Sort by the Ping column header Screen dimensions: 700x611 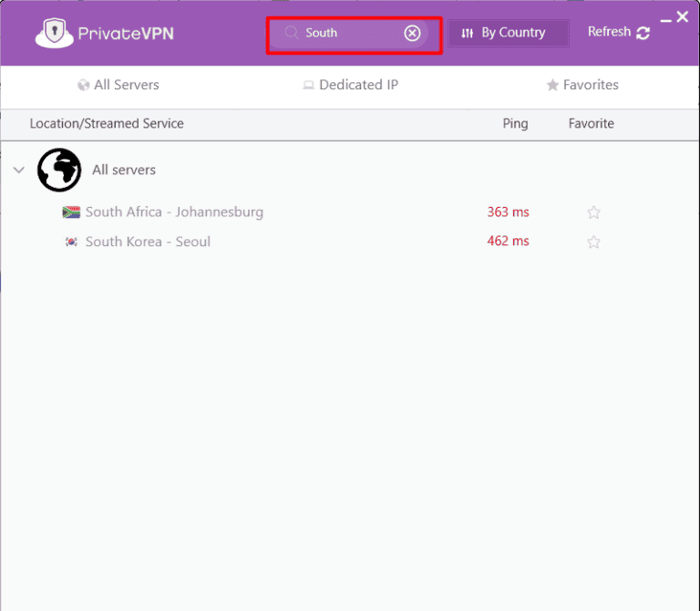click(x=515, y=124)
